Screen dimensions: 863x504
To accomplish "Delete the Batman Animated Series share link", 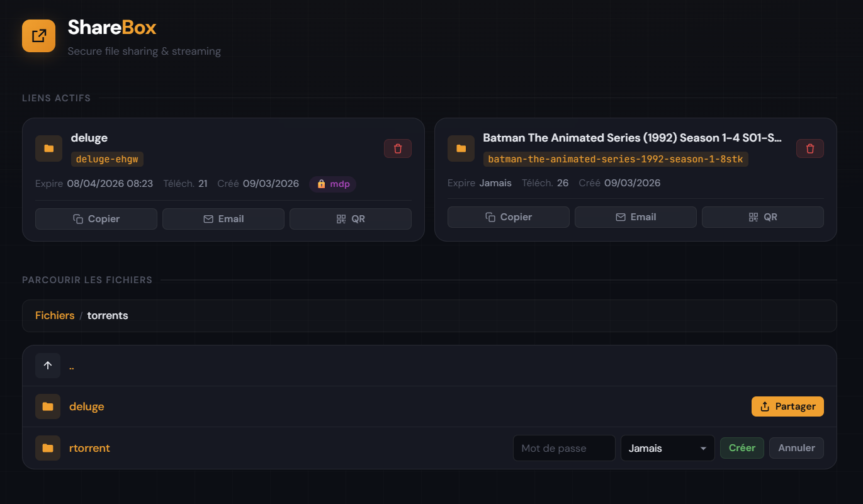I will tap(810, 148).
